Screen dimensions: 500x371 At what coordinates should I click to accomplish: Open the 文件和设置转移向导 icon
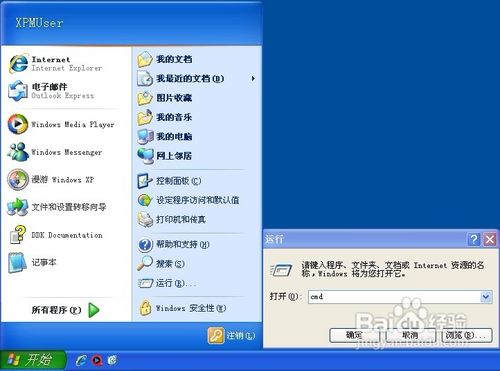(18, 207)
